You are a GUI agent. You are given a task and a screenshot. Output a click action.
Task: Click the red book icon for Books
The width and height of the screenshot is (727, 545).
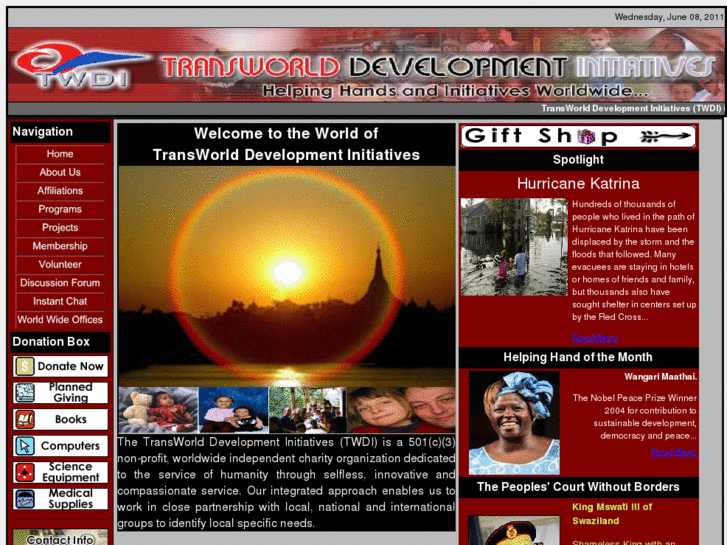(x=25, y=419)
